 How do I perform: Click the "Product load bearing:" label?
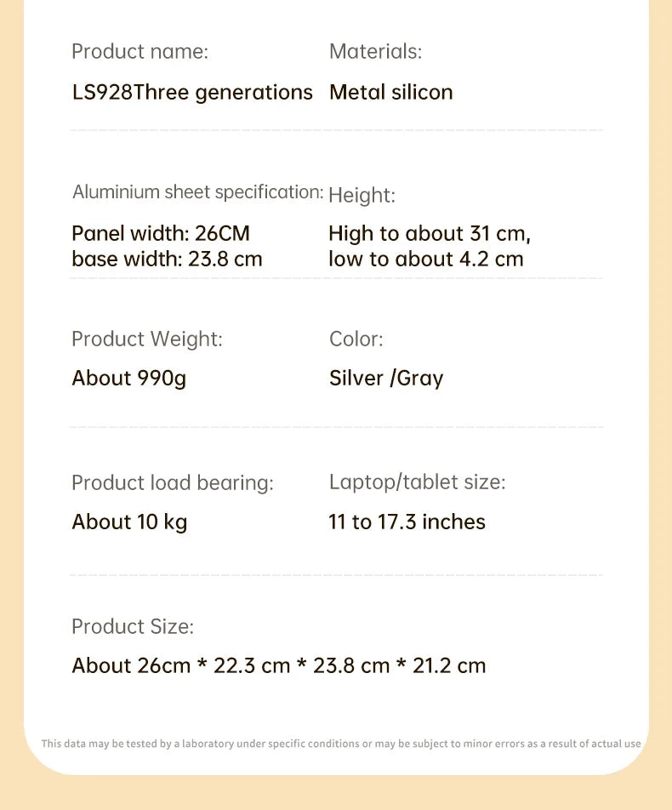[172, 482]
